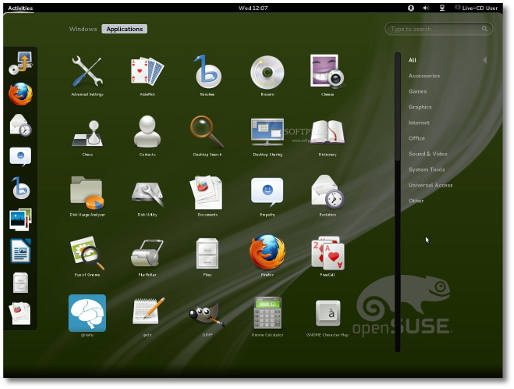The height and width of the screenshot is (389, 514).
Task: Select the Sound & Video category
Action: coord(428,154)
